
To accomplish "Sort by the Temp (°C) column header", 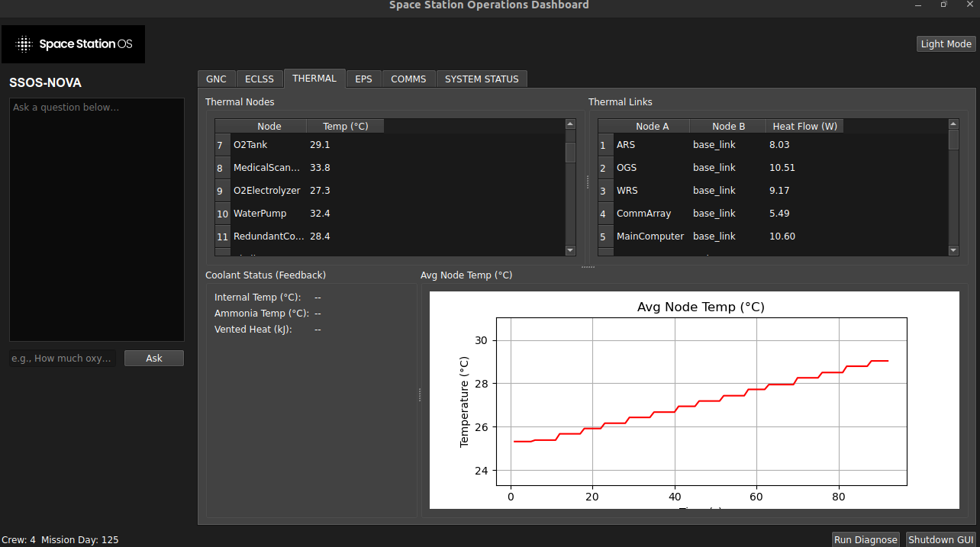I will 345,125.
